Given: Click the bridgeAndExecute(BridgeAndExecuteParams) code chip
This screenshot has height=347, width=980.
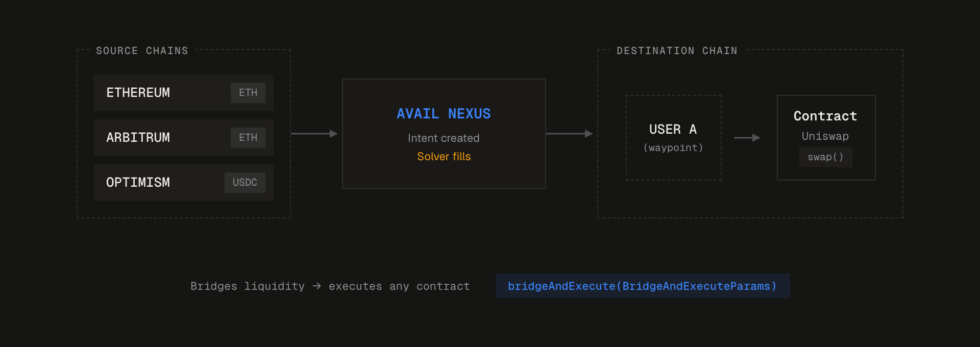Looking at the screenshot, I should 643,286.
